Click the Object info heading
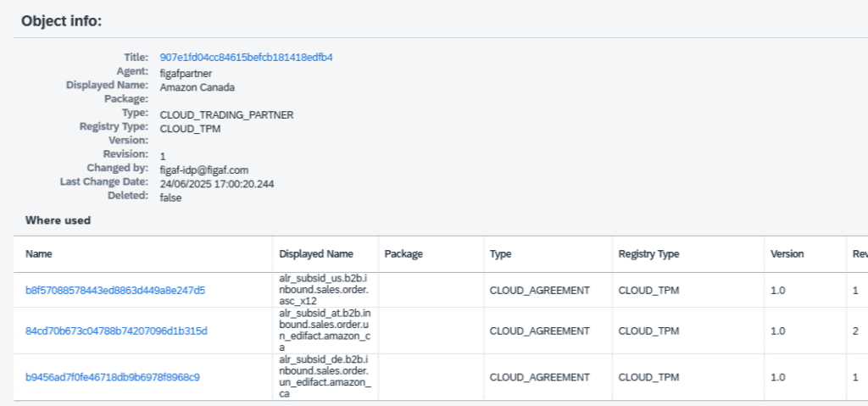The image size is (868, 406). [61, 21]
